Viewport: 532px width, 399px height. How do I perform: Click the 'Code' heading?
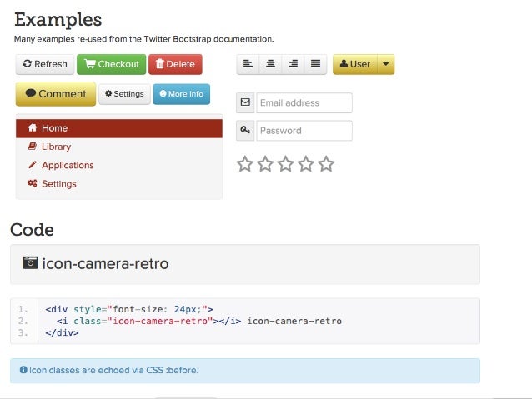[32, 230]
